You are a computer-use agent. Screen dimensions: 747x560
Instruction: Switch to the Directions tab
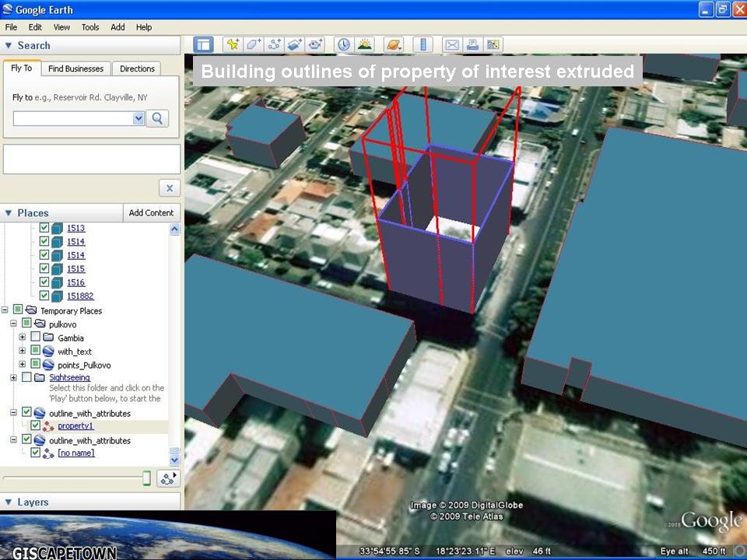pos(137,68)
